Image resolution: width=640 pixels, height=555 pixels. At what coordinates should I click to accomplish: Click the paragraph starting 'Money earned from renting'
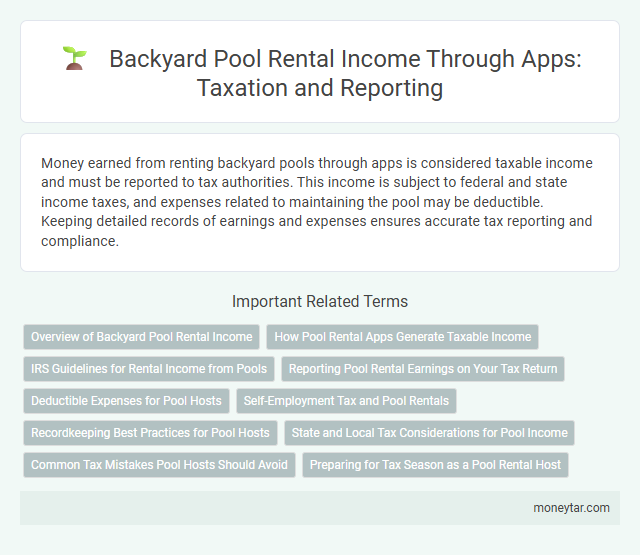point(316,202)
